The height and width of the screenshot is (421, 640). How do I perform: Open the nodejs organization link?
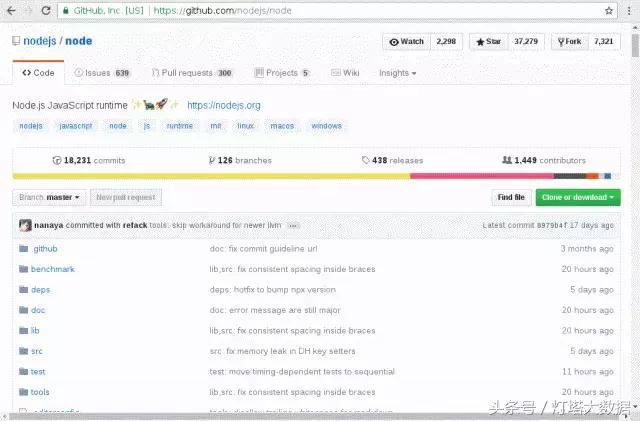coord(40,41)
